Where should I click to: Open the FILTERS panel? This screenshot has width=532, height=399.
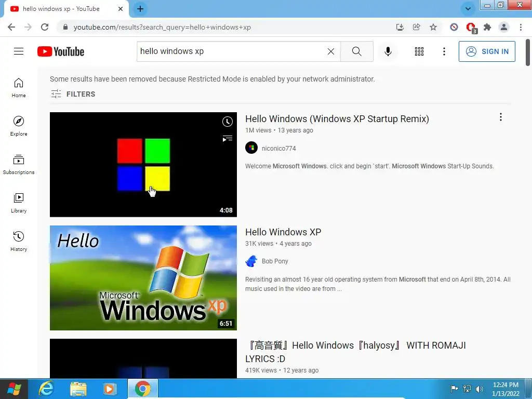[73, 94]
